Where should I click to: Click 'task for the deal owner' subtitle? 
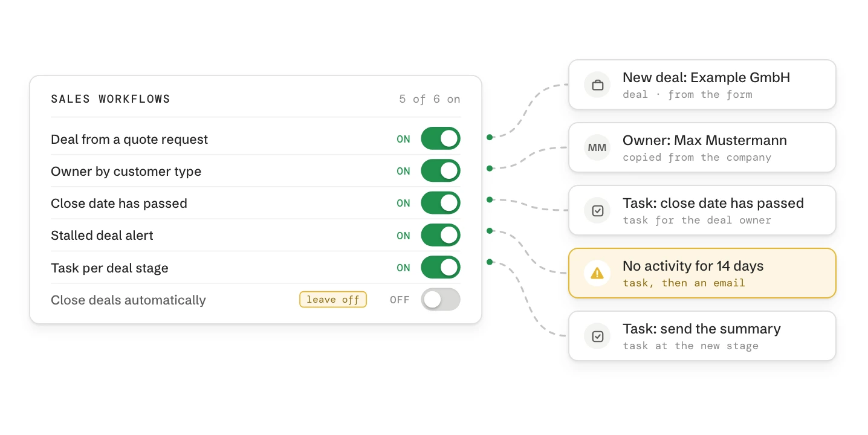(698, 221)
